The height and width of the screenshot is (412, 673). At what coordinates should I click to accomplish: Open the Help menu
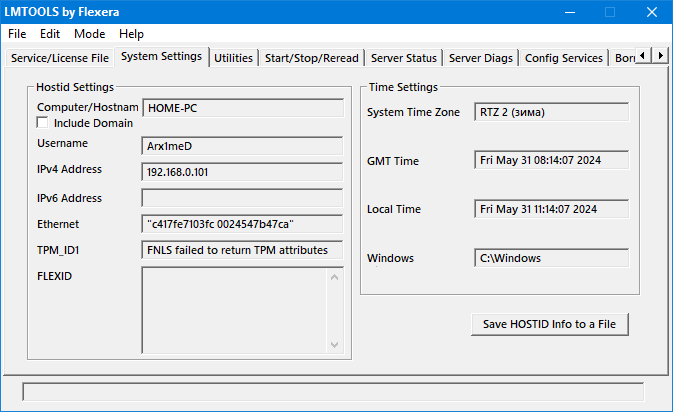point(131,34)
